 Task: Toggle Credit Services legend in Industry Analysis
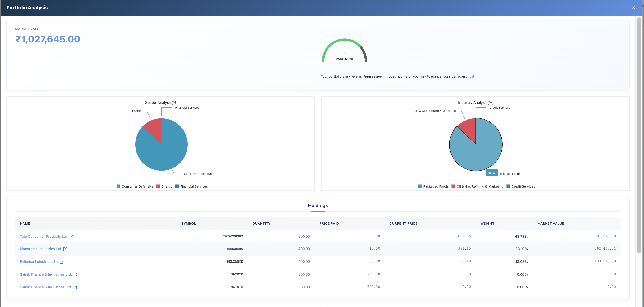[x=521, y=186]
